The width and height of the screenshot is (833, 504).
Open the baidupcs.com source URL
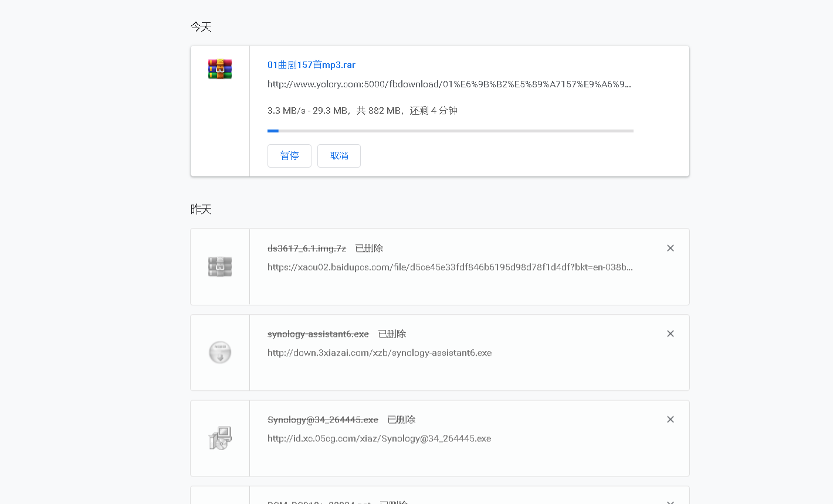coord(450,267)
